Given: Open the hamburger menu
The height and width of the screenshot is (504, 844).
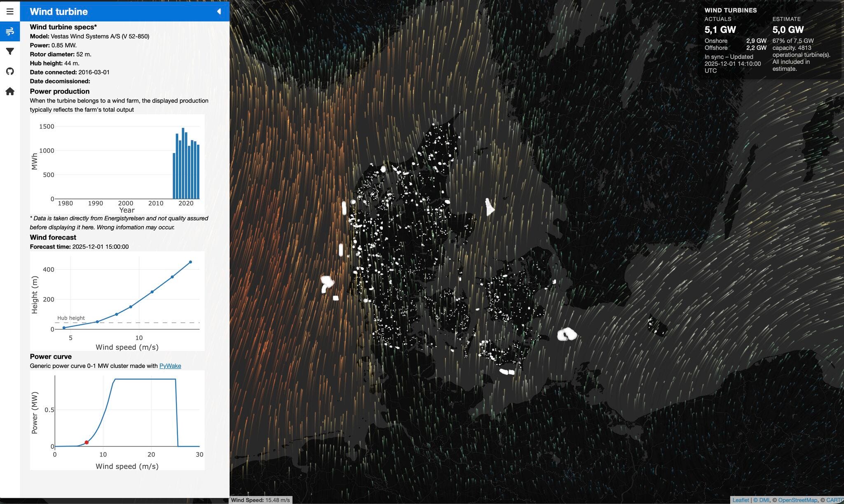Looking at the screenshot, I should pyautogui.click(x=10, y=11).
